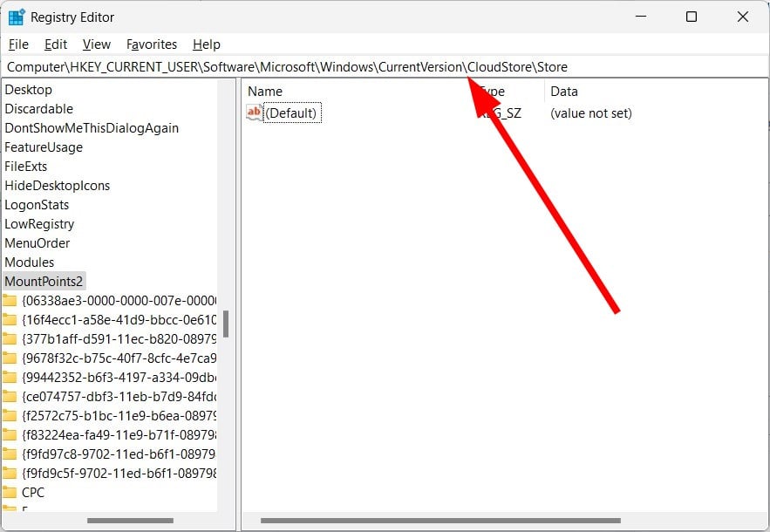This screenshot has width=770, height=532.
Task: Click folder icon for {16f4ecc1-a58e-41d9 key
Action: (x=10, y=320)
